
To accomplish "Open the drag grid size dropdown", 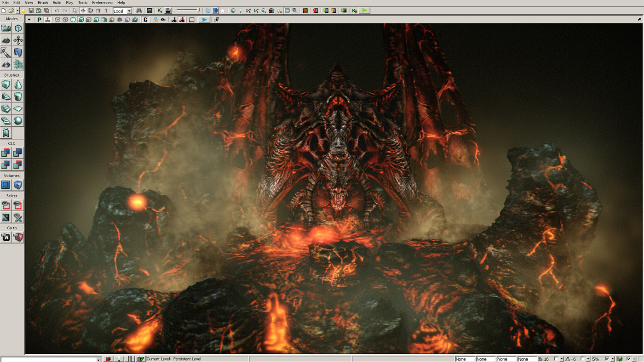I will [x=562, y=359].
